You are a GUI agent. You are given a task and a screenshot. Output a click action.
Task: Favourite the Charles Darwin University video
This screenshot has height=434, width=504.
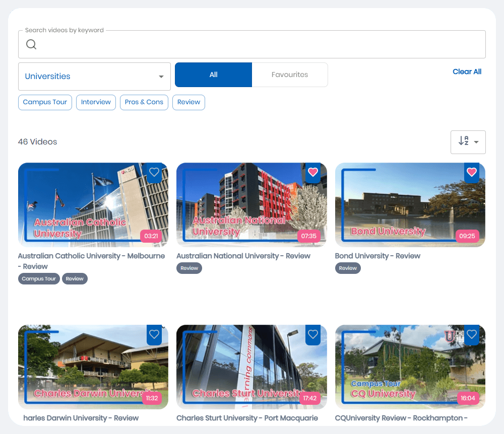click(154, 334)
